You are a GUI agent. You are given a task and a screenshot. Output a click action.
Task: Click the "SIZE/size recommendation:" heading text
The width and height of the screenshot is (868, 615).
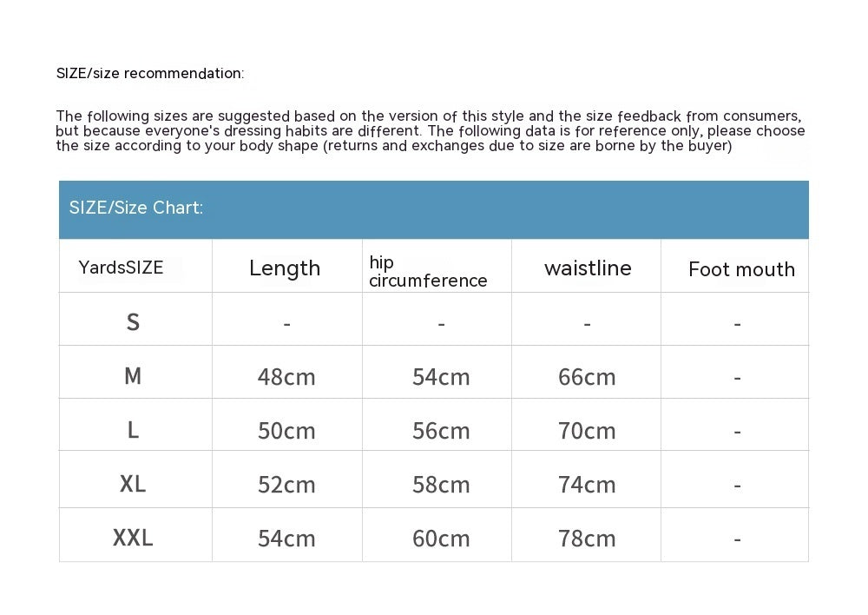click(x=150, y=74)
